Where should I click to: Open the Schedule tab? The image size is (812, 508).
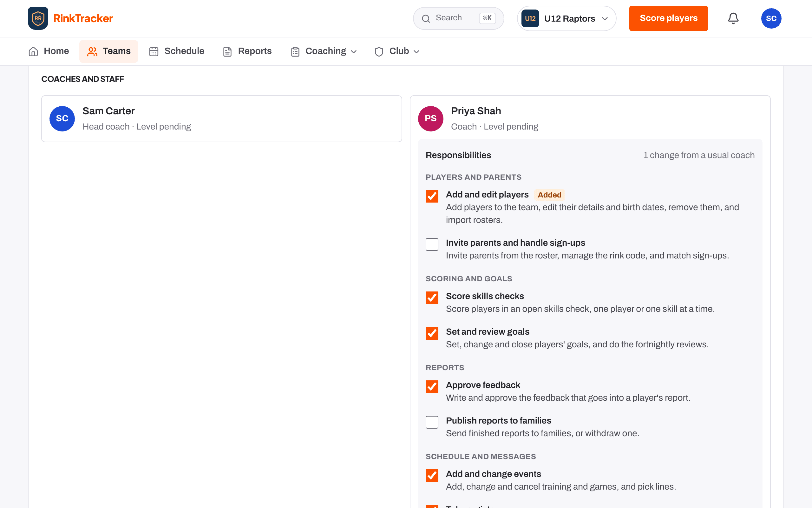176,51
